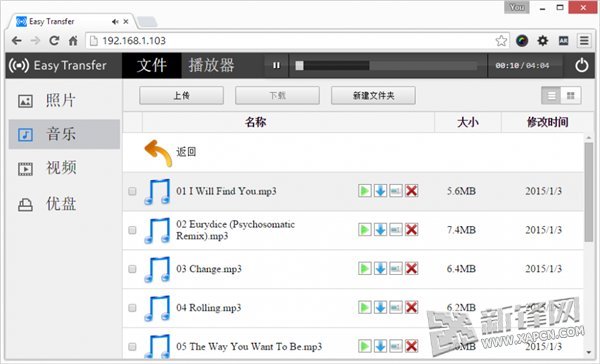Switch to grid view layout
Image resolution: width=600 pixels, height=364 pixels.
[571, 95]
